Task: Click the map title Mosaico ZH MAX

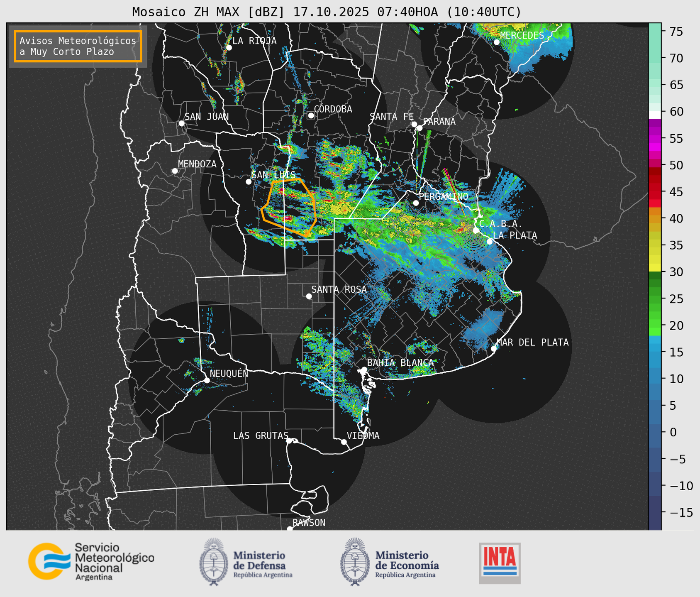Action: (x=188, y=12)
